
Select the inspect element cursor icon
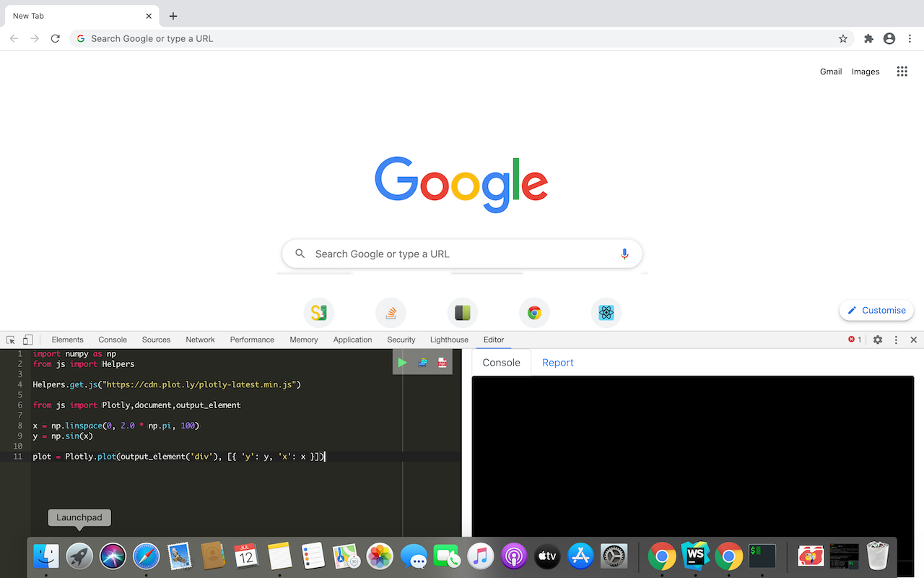pos(10,339)
